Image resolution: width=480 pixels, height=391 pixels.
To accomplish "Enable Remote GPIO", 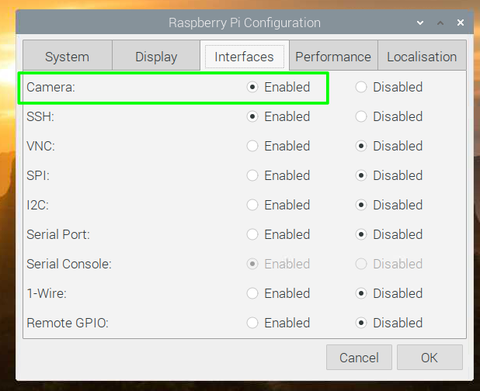I will click(252, 323).
